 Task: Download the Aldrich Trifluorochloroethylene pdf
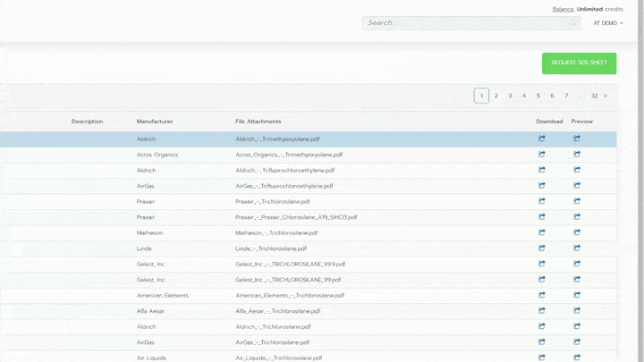[542, 170]
